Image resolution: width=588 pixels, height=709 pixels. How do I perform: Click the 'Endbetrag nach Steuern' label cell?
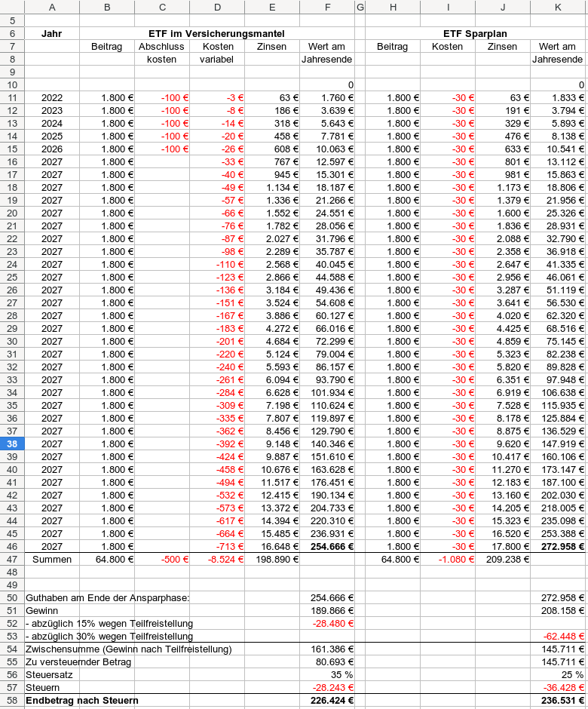click(82, 701)
